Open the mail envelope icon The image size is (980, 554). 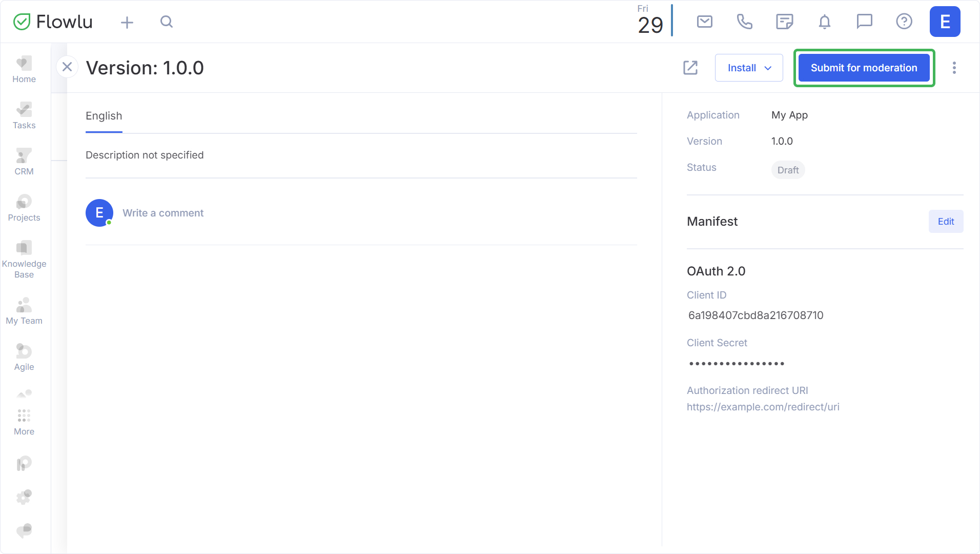(x=705, y=22)
